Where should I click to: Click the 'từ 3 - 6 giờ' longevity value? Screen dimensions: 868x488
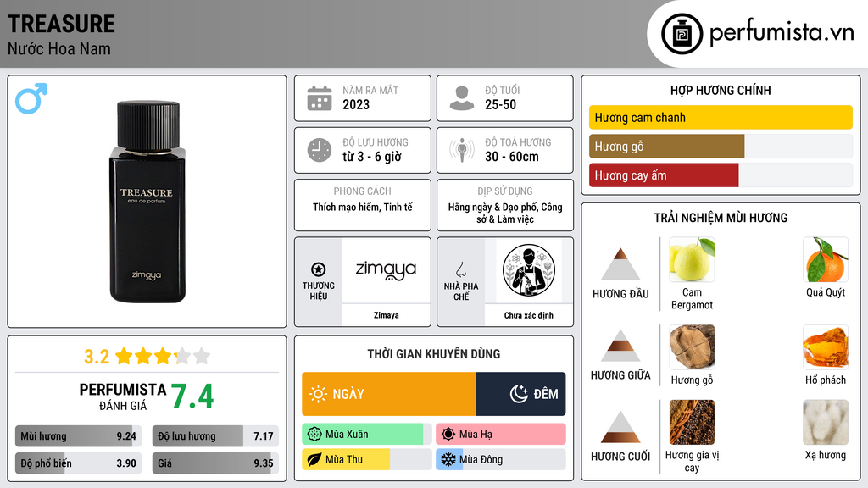[371, 157]
